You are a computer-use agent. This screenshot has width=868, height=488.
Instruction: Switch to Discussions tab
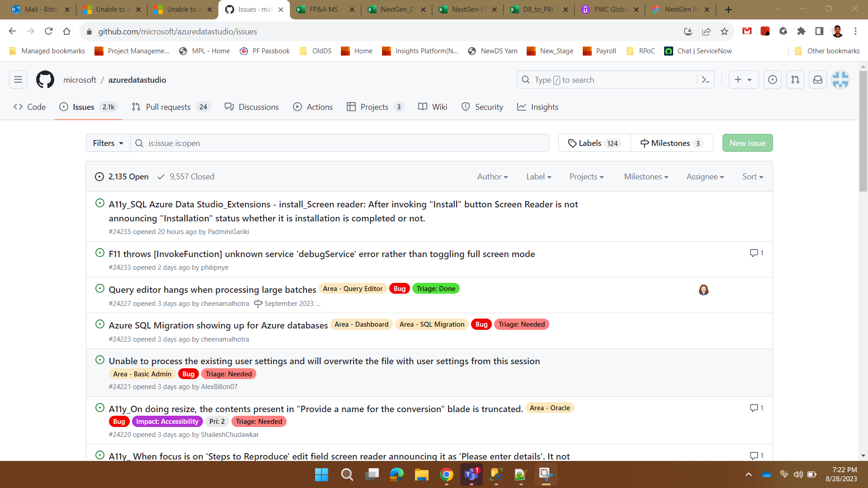pos(252,107)
